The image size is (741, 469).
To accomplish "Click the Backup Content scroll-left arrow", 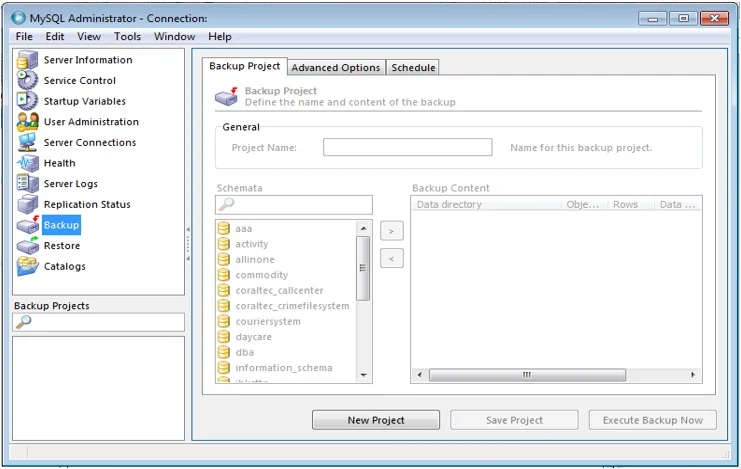I will [420, 375].
